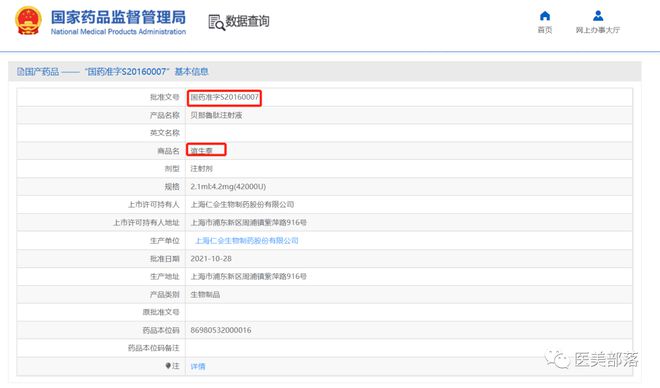The image size is (660, 388).
Task: Select the 网上办事大厅 navigation label
Action: coord(598,30)
